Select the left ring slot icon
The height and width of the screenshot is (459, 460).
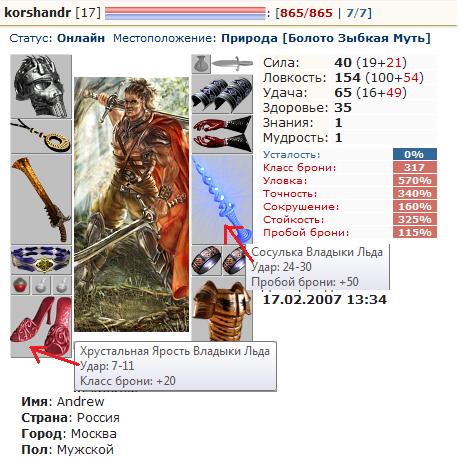tap(207, 260)
